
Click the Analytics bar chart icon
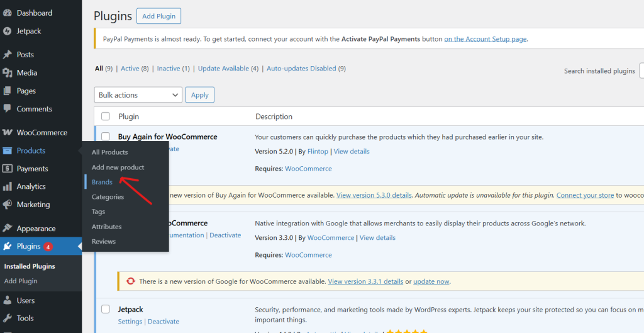coord(7,187)
